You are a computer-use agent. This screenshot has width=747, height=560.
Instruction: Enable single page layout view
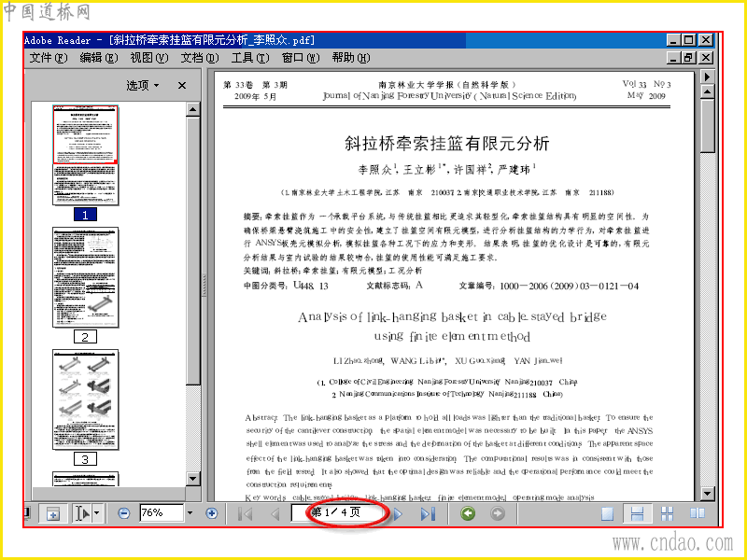click(x=608, y=514)
